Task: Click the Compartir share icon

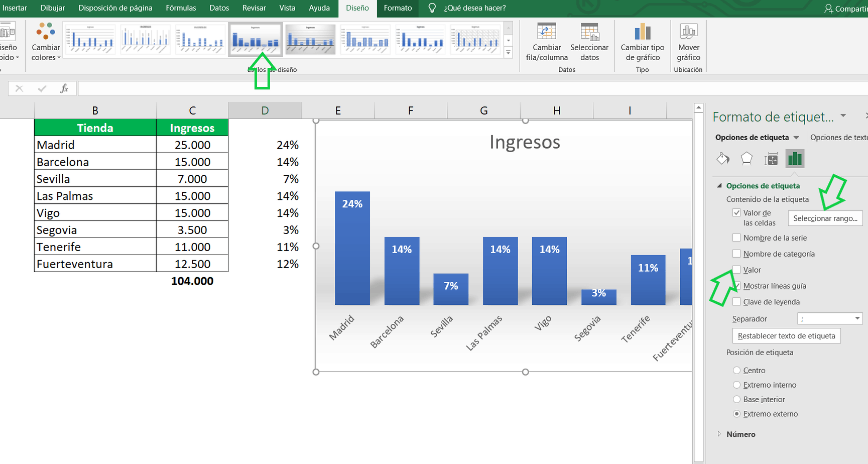Action: (x=828, y=9)
